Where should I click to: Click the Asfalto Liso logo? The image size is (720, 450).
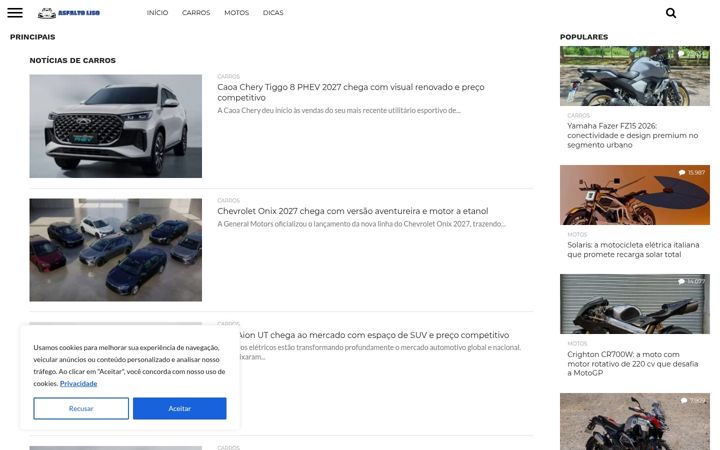pyautogui.click(x=69, y=13)
